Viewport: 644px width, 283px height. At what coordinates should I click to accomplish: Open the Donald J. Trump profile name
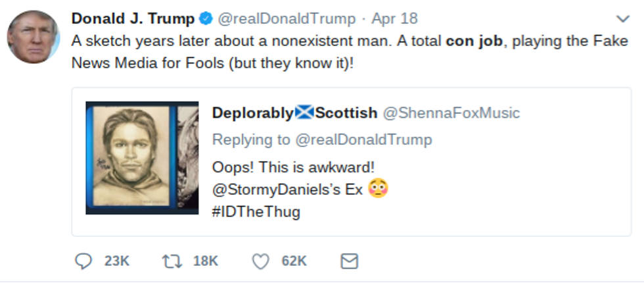133,18
